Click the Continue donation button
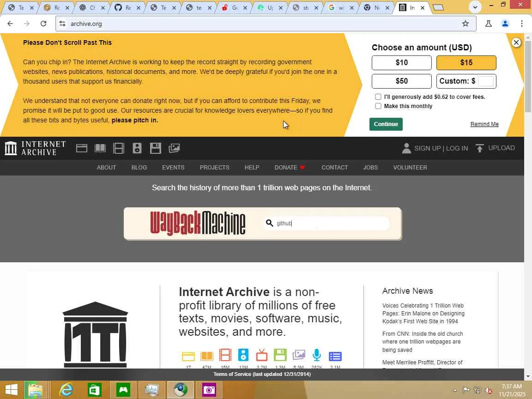 coord(386,124)
